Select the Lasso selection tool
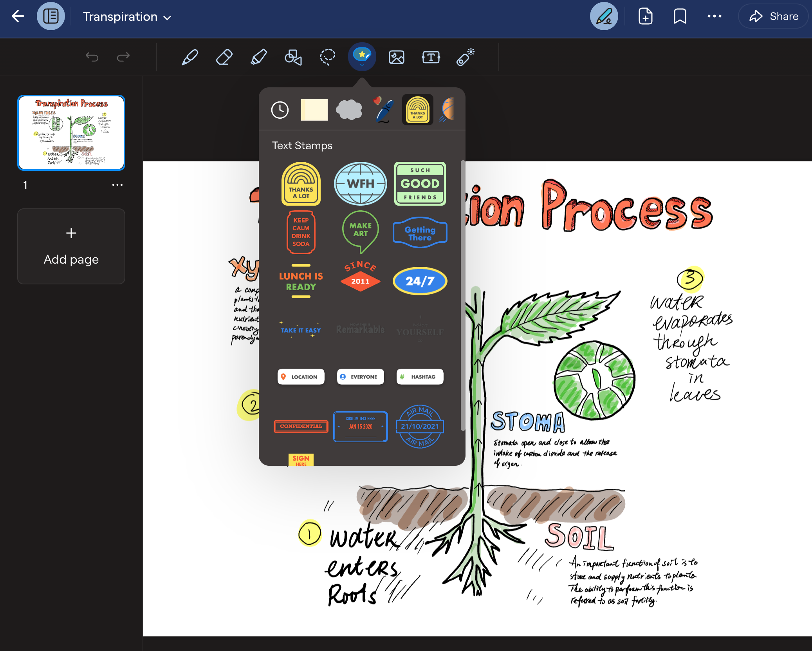The image size is (812, 651). [x=327, y=57]
